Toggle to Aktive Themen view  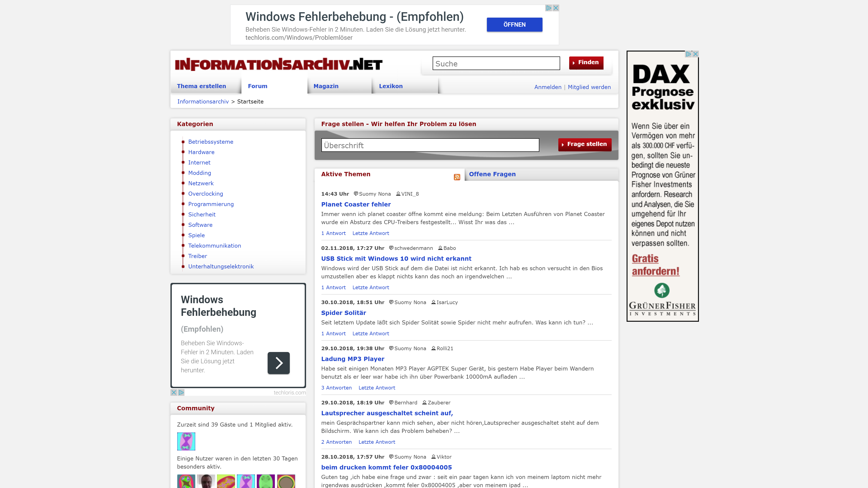click(345, 174)
